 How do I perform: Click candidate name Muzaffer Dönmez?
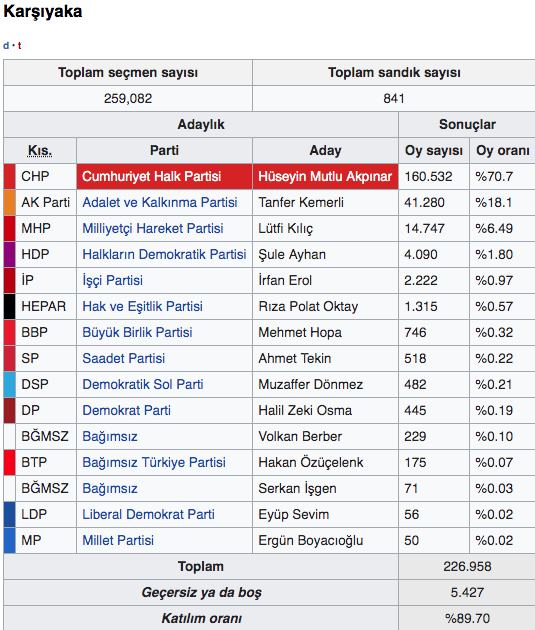point(310,385)
